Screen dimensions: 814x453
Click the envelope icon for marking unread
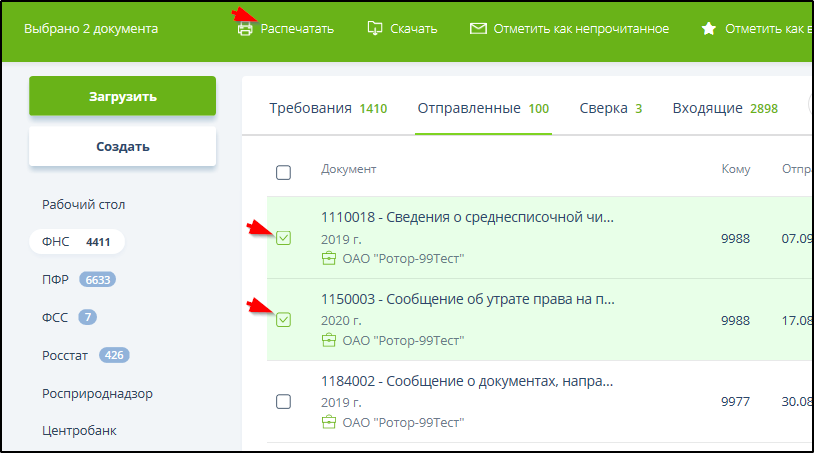(478, 29)
